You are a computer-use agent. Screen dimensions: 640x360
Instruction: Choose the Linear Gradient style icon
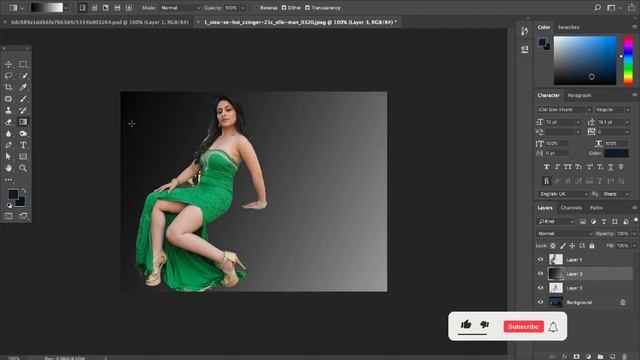point(82,8)
